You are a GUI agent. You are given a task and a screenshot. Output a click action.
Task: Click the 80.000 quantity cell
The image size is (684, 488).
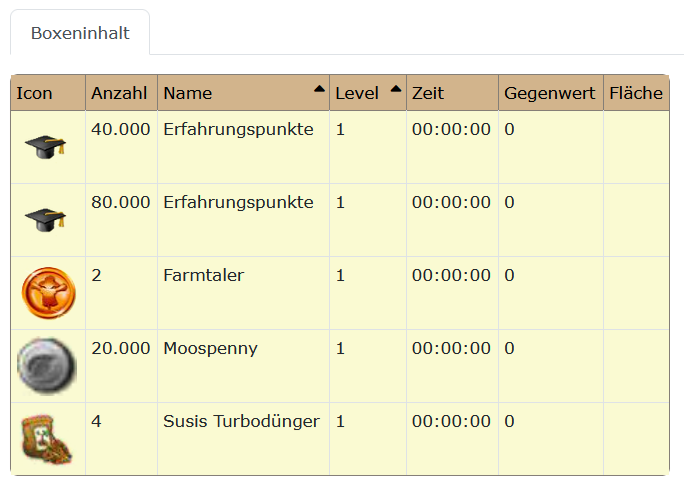120,202
